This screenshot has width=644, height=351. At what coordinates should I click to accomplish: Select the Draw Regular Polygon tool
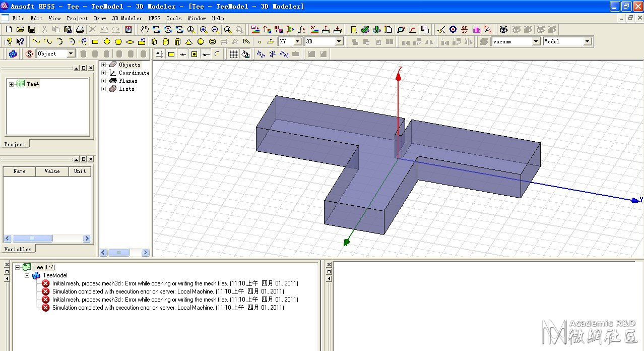click(x=118, y=42)
